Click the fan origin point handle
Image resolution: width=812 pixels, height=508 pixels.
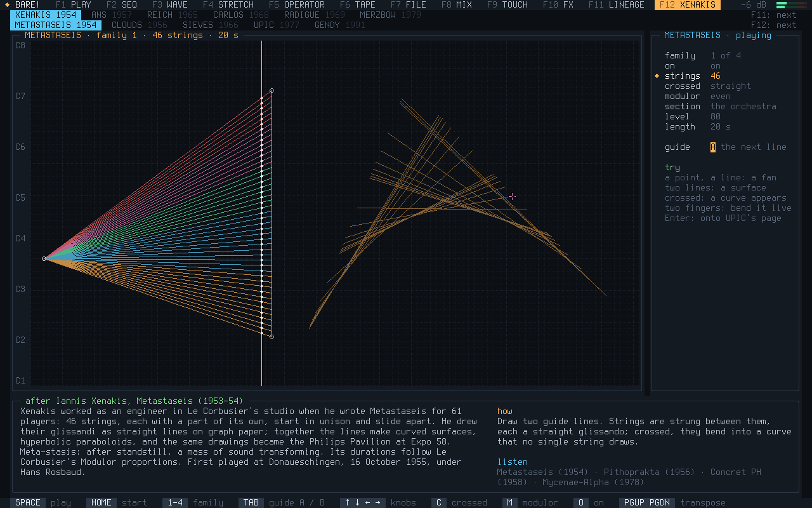tap(44, 258)
